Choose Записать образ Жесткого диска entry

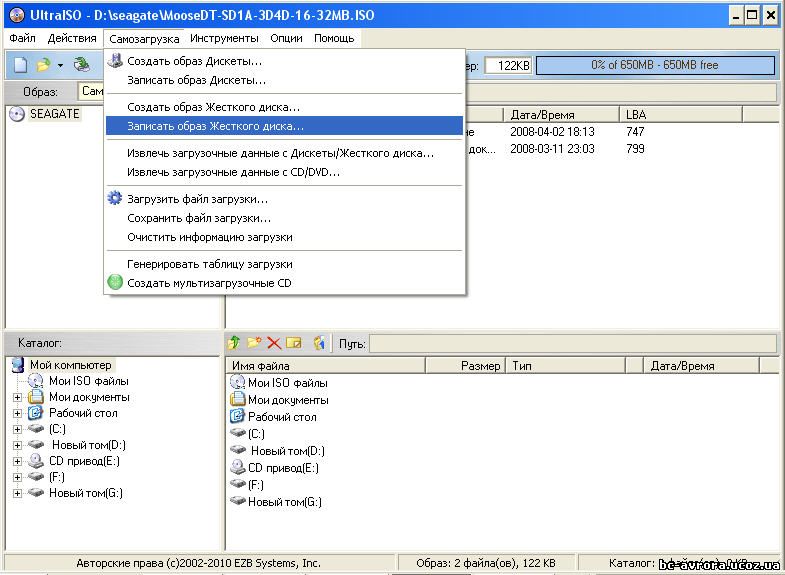coord(284,126)
